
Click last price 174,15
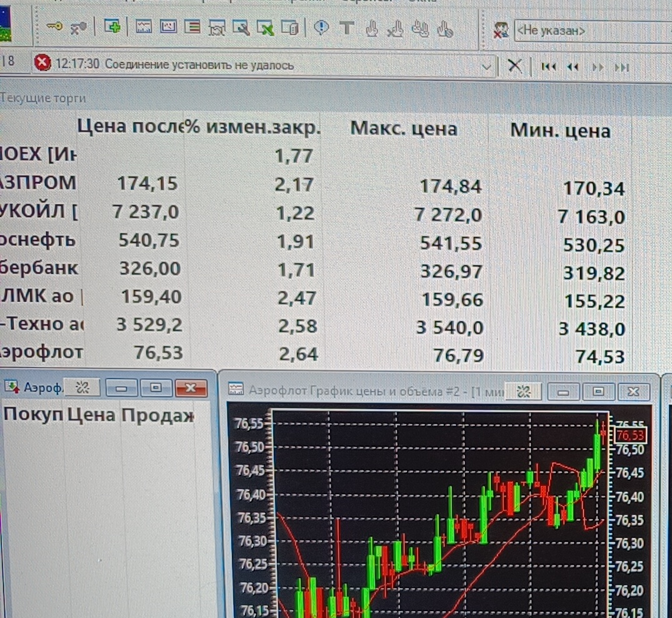tap(147, 183)
